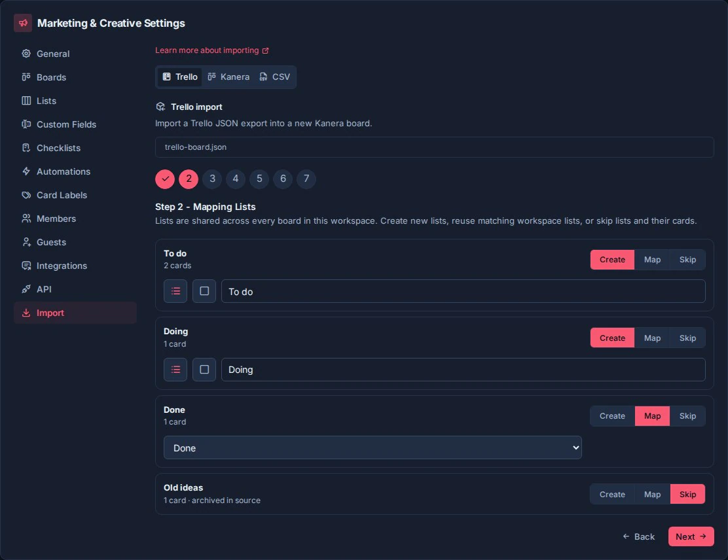This screenshot has height=560, width=728.
Task: Switch to the CSV import tab
Action: pyautogui.click(x=274, y=77)
